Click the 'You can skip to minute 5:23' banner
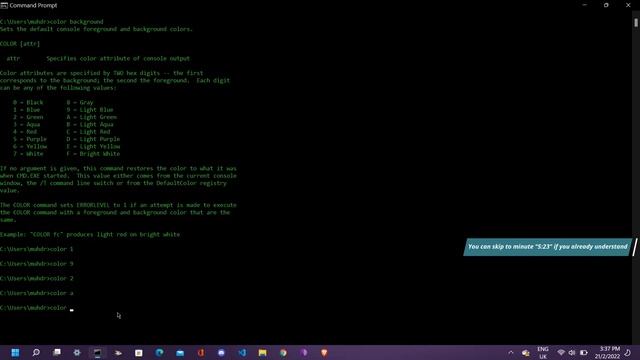Image resolution: width=640 pixels, height=360 pixels. coord(547,247)
